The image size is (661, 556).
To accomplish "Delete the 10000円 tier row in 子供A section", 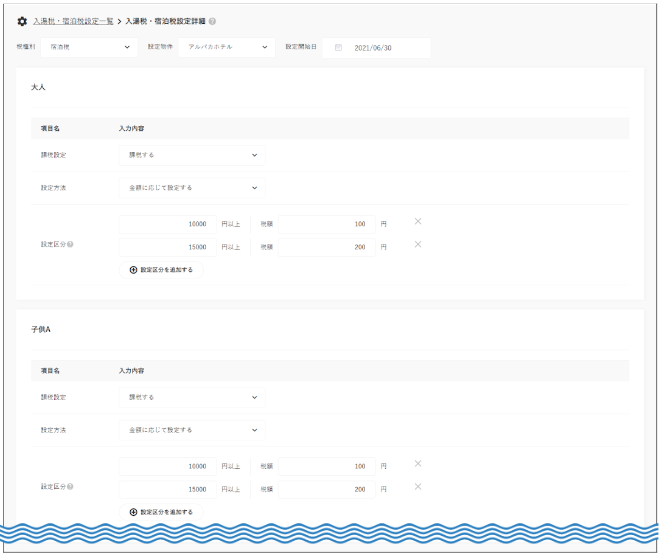I will tap(418, 463).
